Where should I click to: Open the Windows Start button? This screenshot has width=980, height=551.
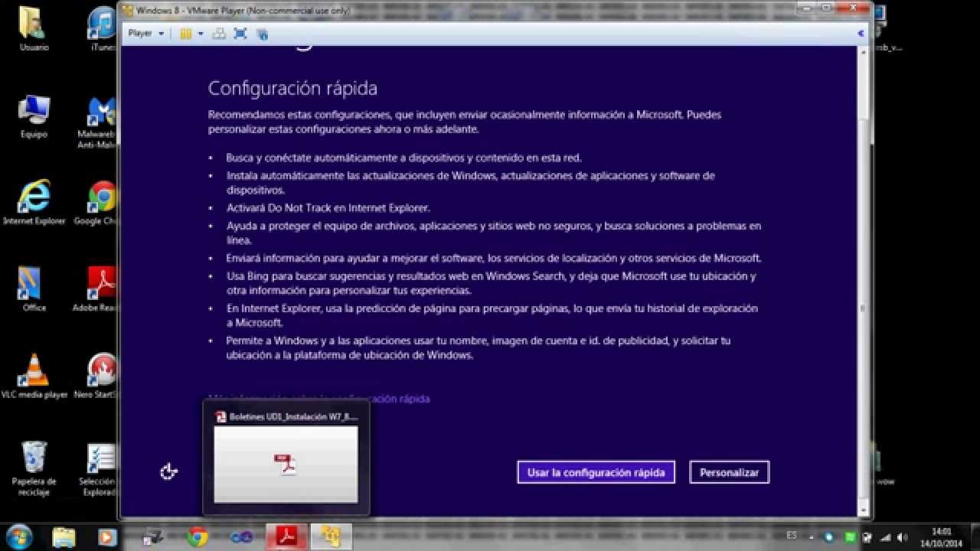click(18, 536)
